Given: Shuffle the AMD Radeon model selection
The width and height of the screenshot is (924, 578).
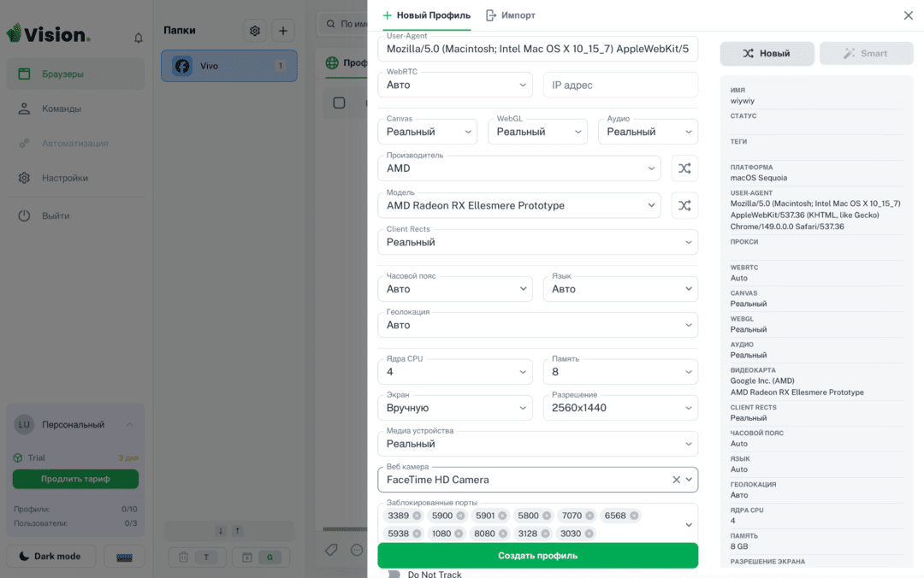Looking at the screenshot, I should point(684,205).
